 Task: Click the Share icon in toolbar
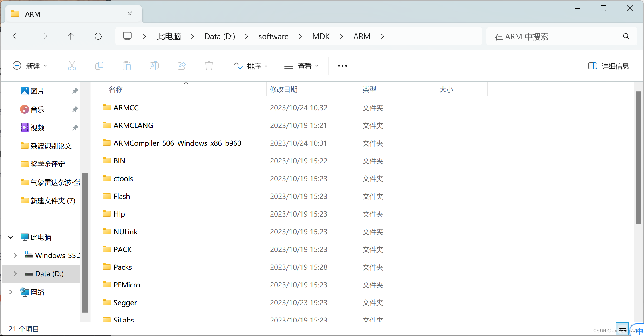pyautogui.click(x=182, y=66)
